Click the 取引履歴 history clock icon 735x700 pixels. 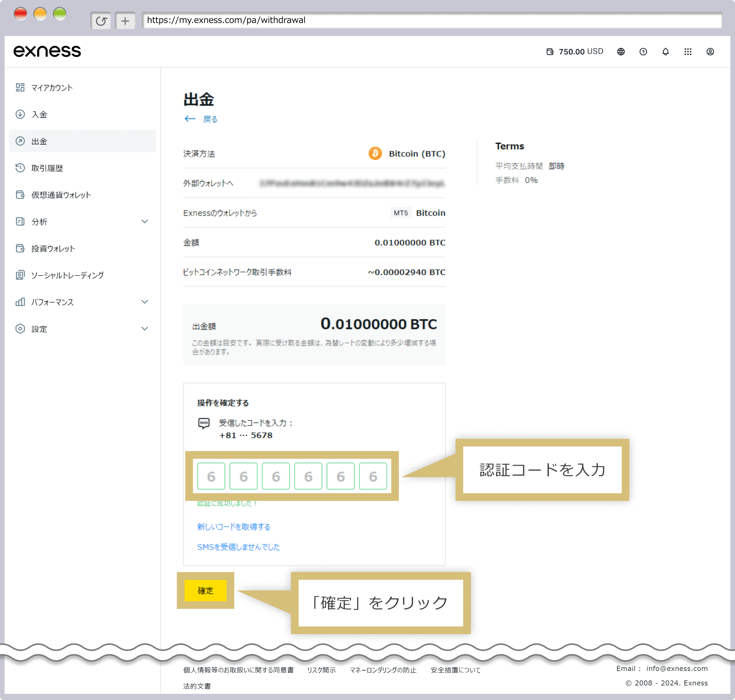tap(20, 168)
